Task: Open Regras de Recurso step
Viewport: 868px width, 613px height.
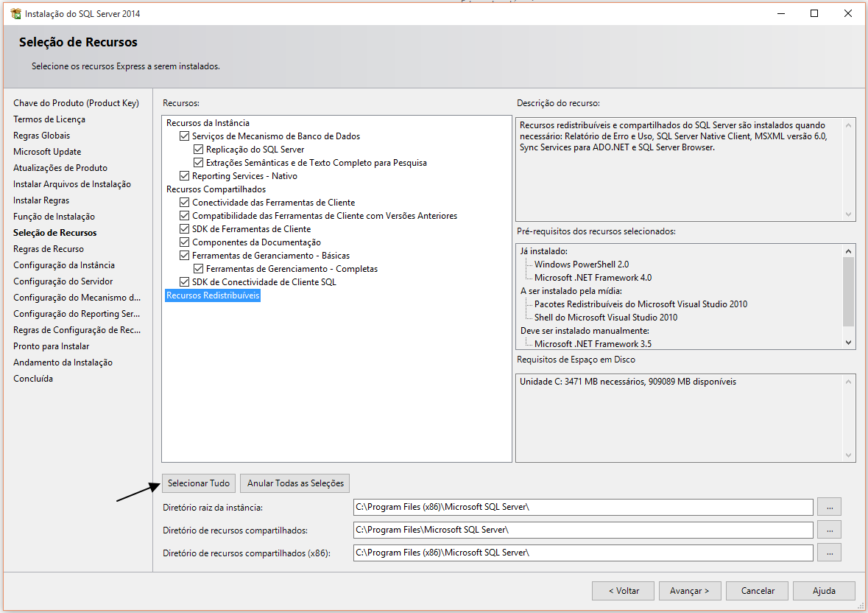Action: pyautogui.click(x=49, y=249)
